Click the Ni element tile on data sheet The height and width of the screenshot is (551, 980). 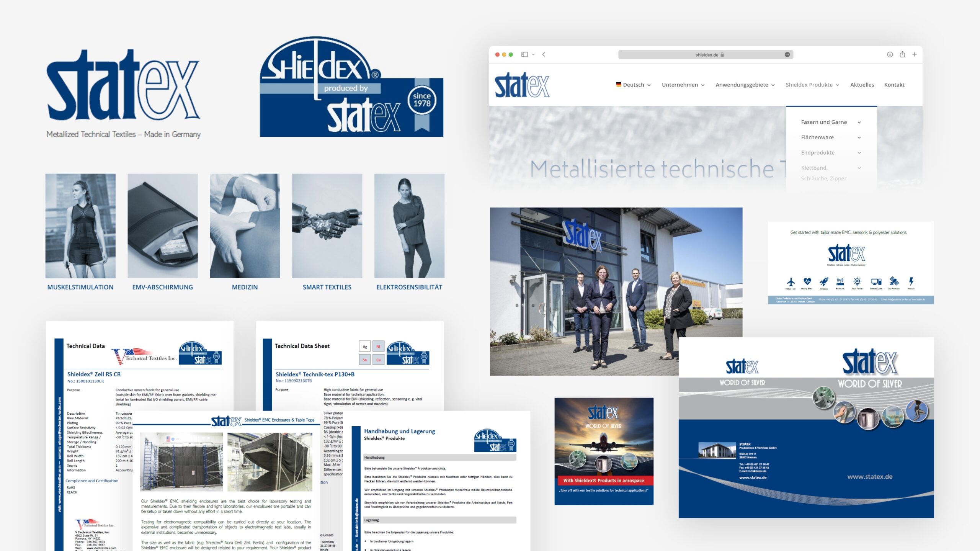click(378, 347)
